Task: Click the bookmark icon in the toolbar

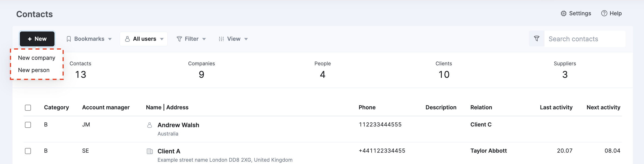Action: click(69, 39)
